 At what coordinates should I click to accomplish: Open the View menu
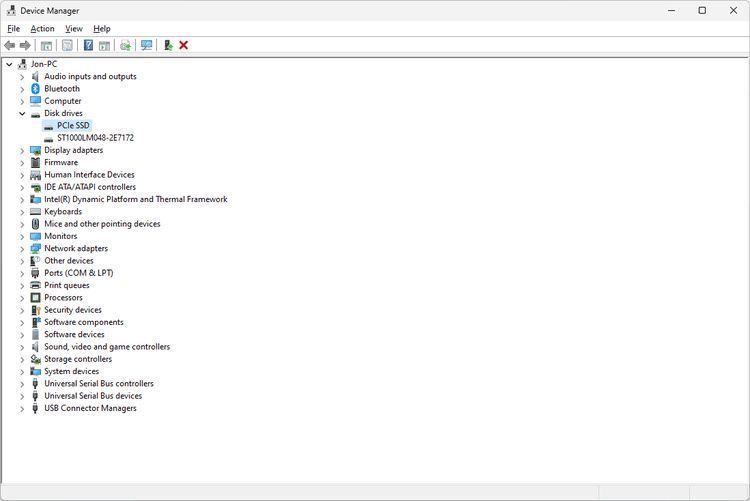click(x=74, y=29)
